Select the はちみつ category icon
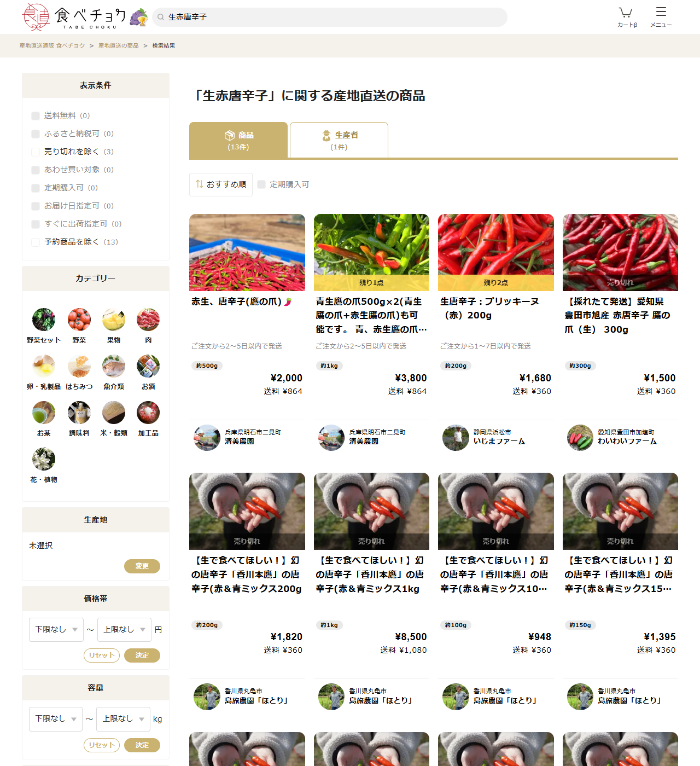Viewport: 700px width, 766px height. [x=79, y=366]
